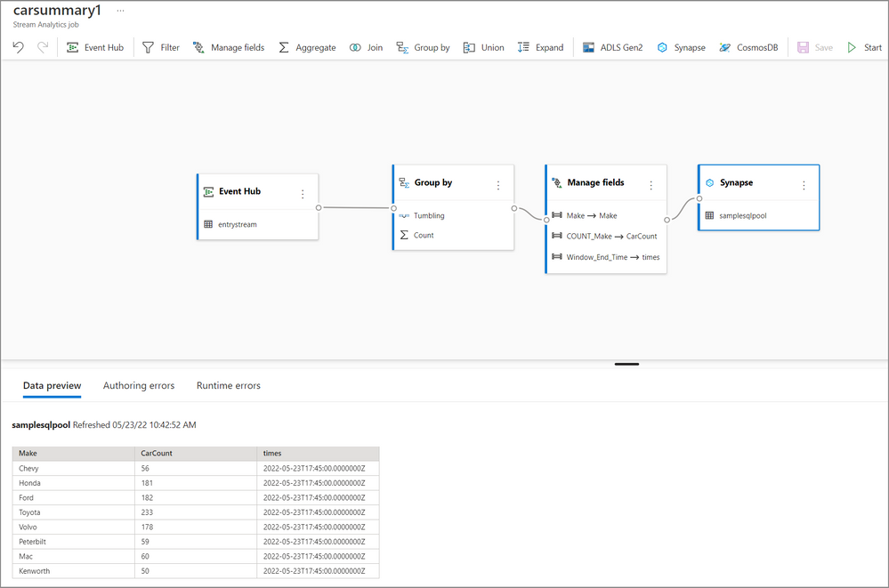This screenshot has height=588, width=889.
Task: Add a Manage fields operation from toolbar
Action: (229, 48)
